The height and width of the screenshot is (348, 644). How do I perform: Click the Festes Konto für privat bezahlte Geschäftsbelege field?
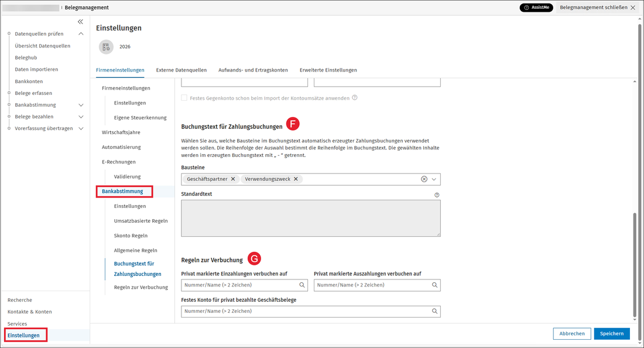pyautogui.click(x=310, y=312)
